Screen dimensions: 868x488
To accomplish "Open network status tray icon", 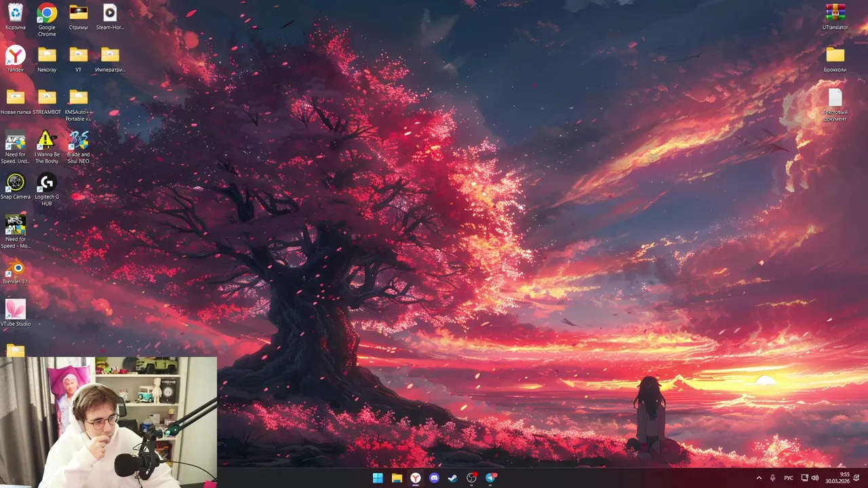I will pos(805,478).
